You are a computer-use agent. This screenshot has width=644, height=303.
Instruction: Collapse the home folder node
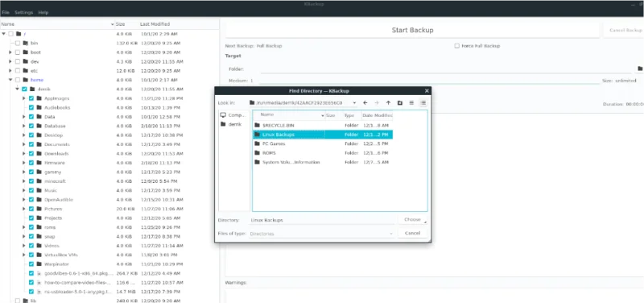coord(10,80)
